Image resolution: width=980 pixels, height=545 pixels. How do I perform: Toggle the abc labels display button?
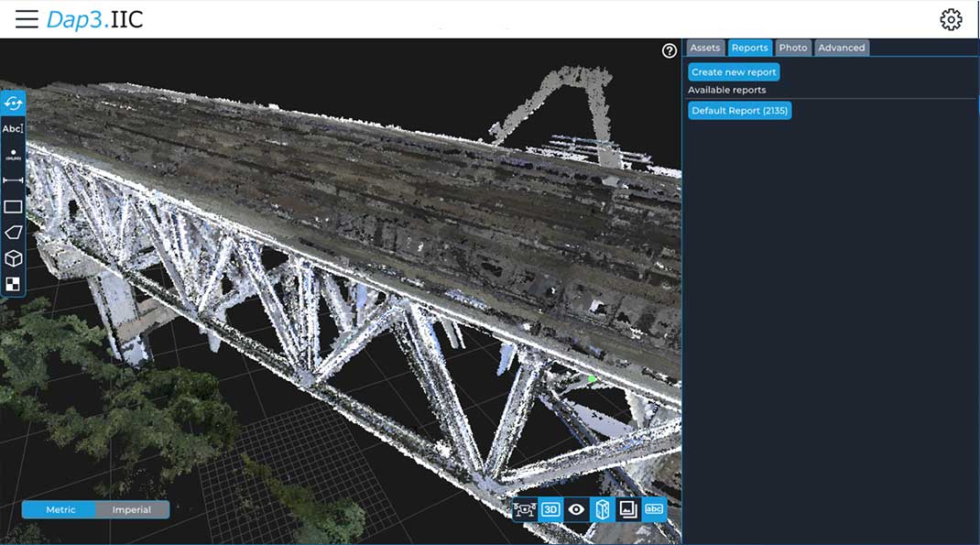pos(654,510)
